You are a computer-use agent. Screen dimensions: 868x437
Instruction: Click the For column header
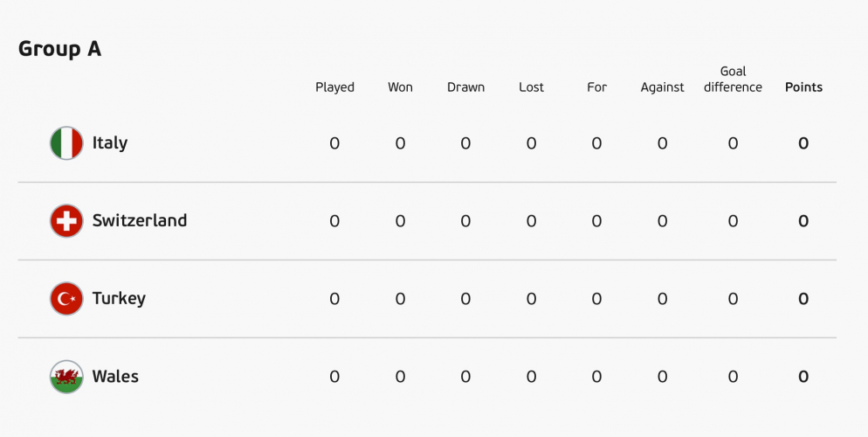tap(596, 87)
